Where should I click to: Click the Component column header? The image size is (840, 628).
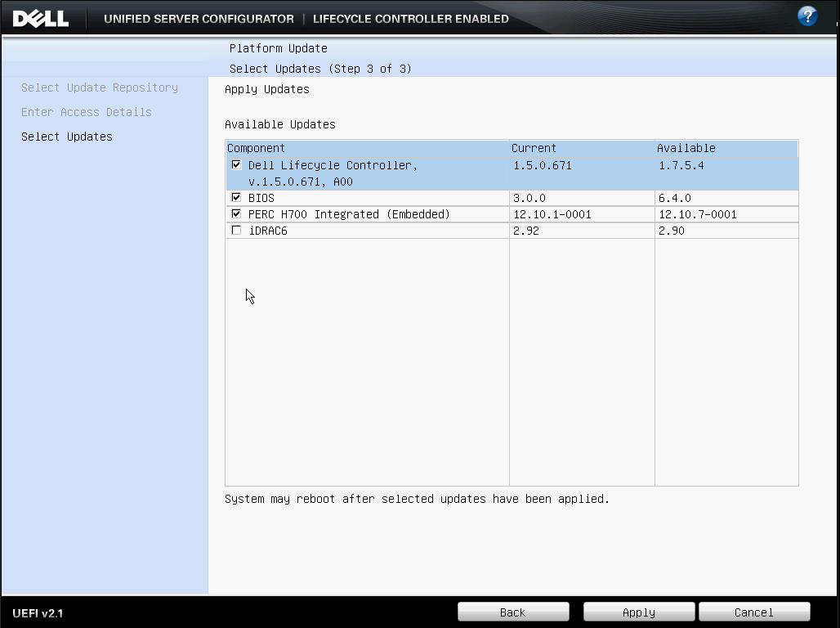tap(367, 148)
